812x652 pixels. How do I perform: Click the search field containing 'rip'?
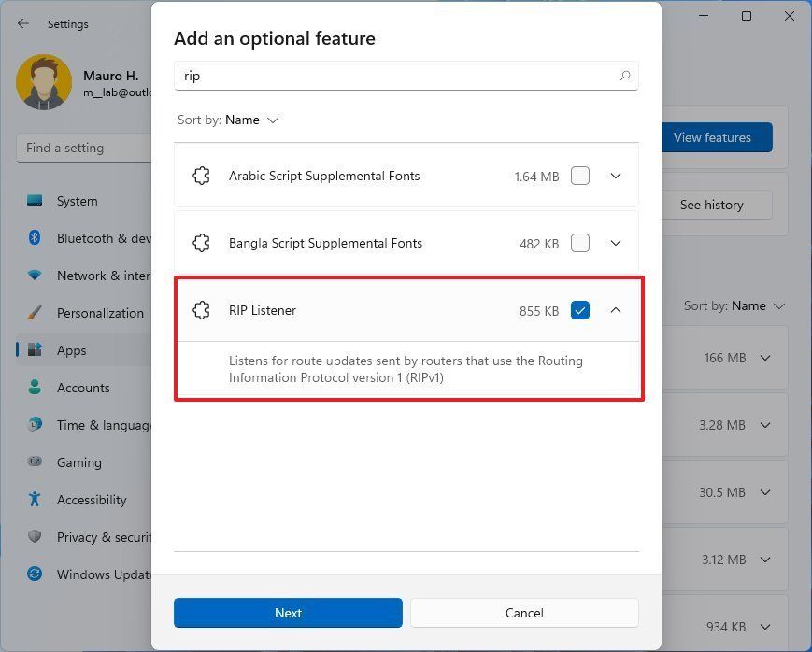[x=374, y=76]
